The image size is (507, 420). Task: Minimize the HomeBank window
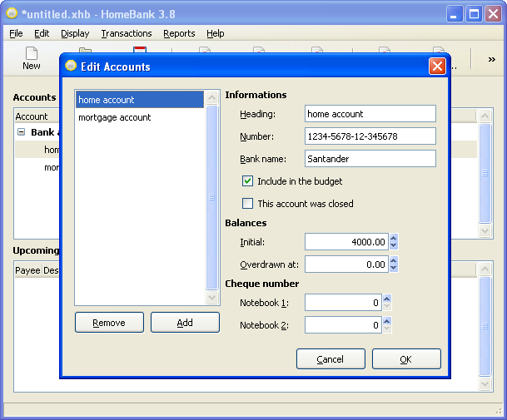[x=454, y=14]
